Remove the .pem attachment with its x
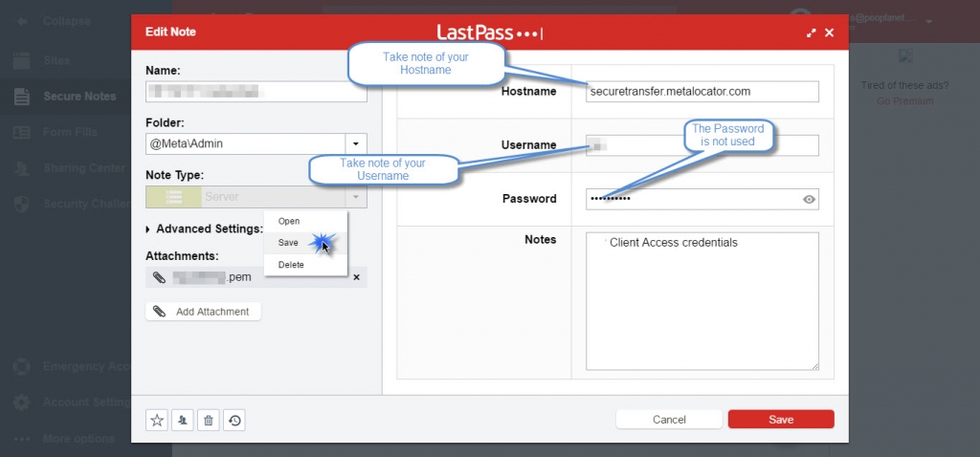The image size is (980, 457). pyautogui.click(x=356, y=277)
